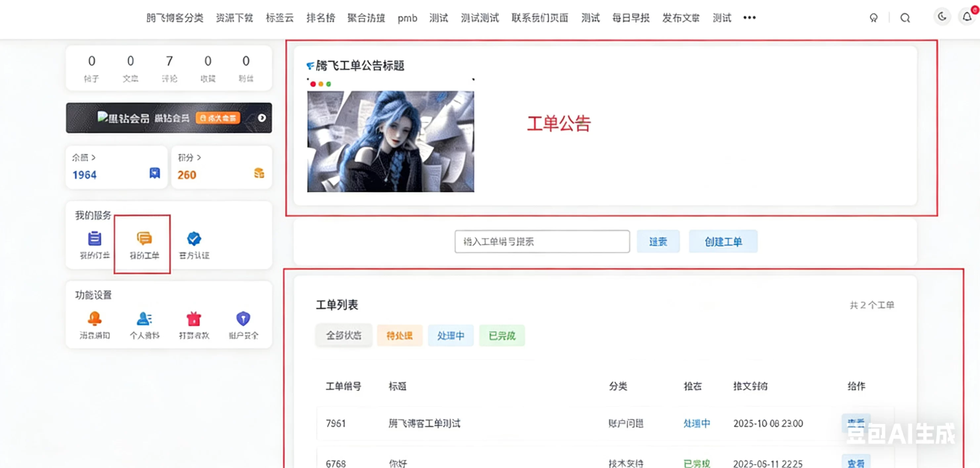Click the notification bell with red badge

coord(966,17)
